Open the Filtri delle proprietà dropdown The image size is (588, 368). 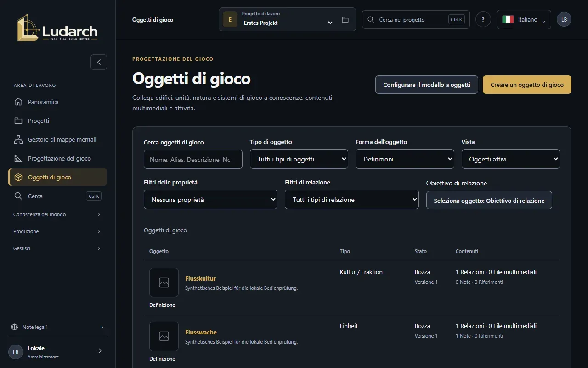(x=210, y=200)
